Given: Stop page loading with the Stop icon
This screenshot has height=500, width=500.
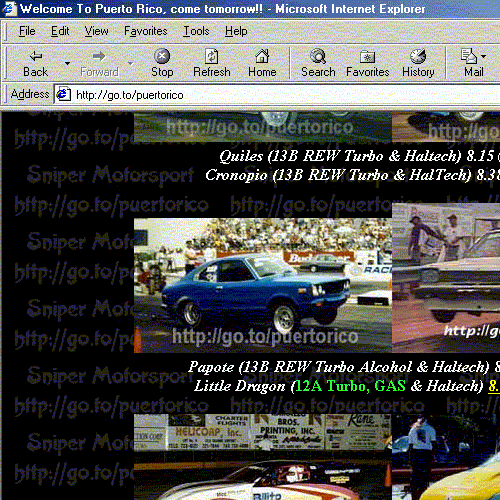Looking at the screenshot, I should click(162, 56).
